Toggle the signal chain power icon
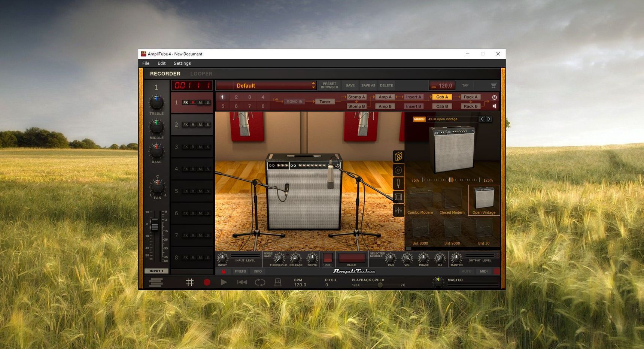Viewport: 644px width, 349px height. (x=494, y=97)
